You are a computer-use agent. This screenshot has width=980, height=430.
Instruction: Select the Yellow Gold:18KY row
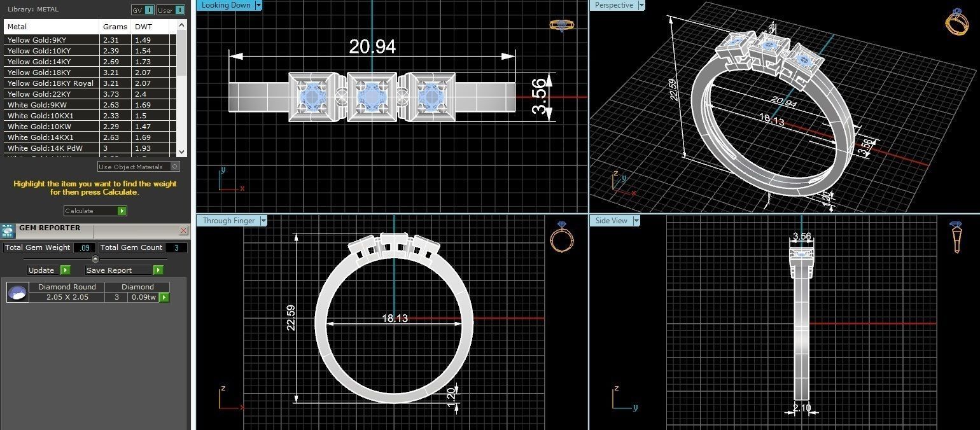click(89, 73)
